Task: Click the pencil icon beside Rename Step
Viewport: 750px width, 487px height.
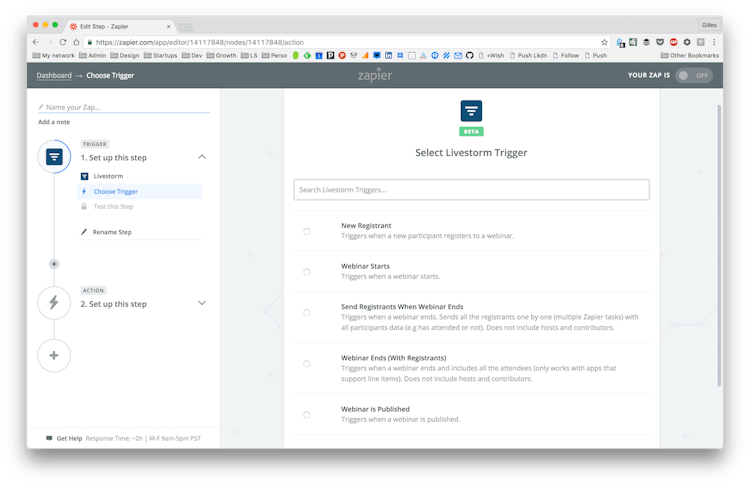Action: (x=84, y=232)
